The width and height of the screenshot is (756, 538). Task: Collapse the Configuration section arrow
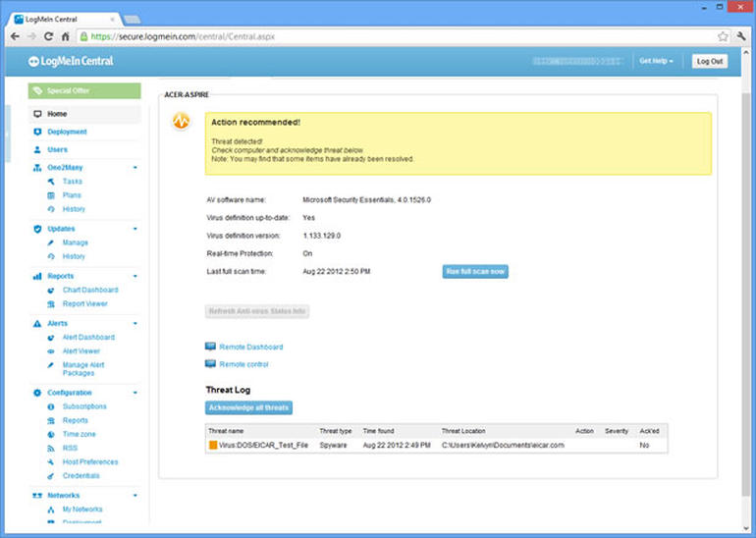[135, 393]
